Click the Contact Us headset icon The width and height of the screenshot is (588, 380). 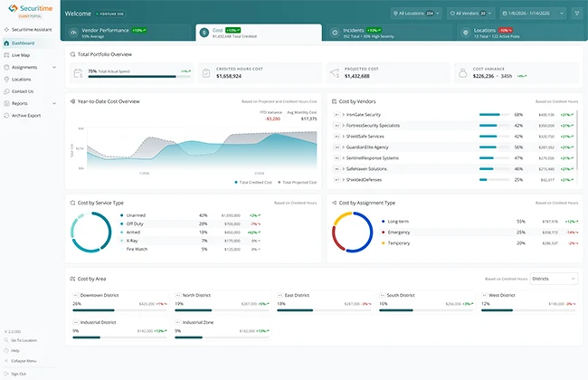click(x=6, y=91)
